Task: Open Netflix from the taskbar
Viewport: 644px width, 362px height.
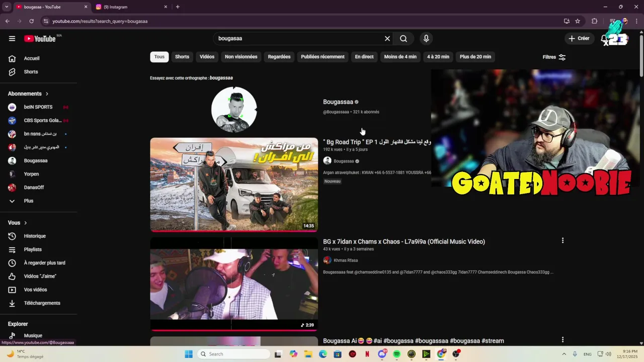Action: point(367,354)
